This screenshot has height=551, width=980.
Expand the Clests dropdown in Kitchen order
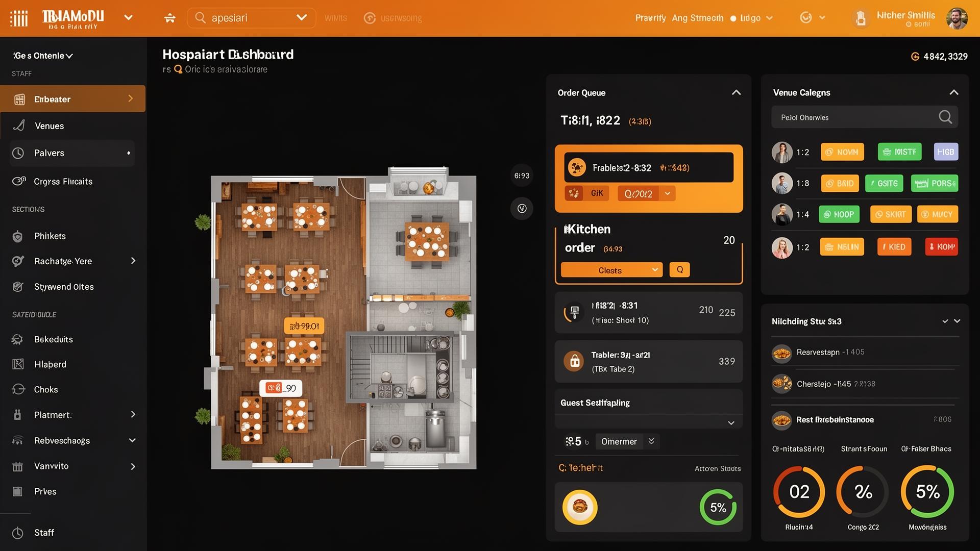(611, 269)
